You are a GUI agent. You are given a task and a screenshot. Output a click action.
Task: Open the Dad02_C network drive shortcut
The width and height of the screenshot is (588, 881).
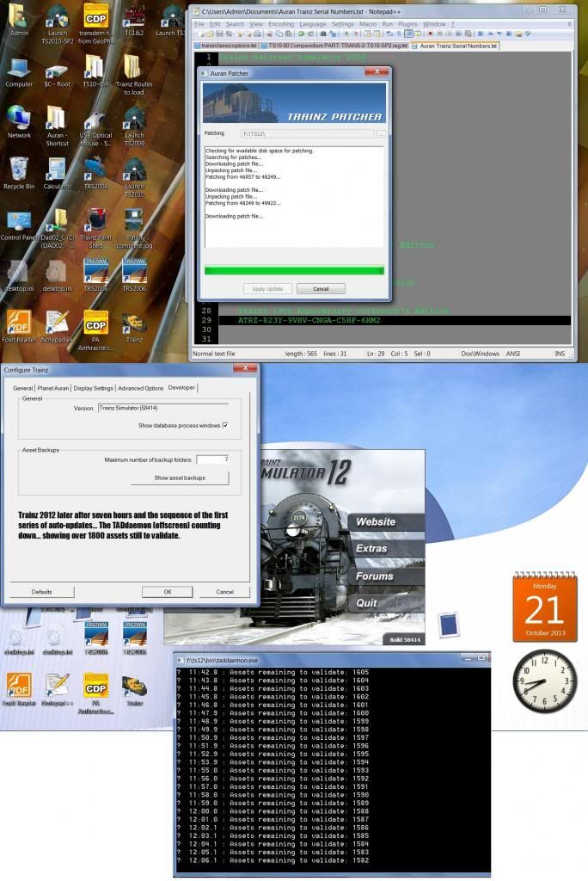coord(58,229)
